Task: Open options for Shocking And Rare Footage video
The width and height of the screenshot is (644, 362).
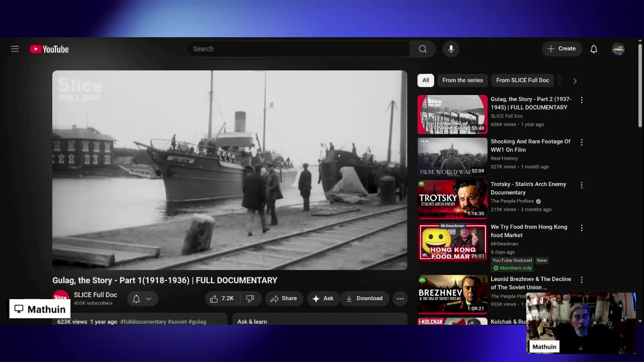Action: 582,142
